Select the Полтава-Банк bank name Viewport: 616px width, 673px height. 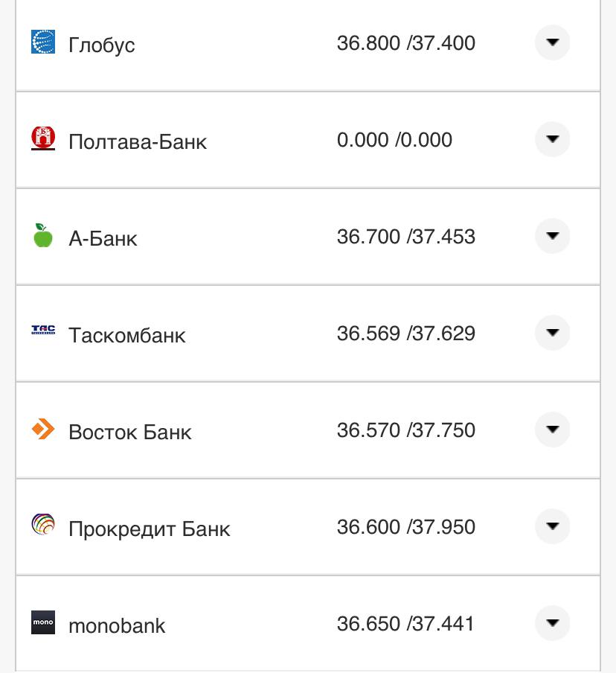point(138,141)
